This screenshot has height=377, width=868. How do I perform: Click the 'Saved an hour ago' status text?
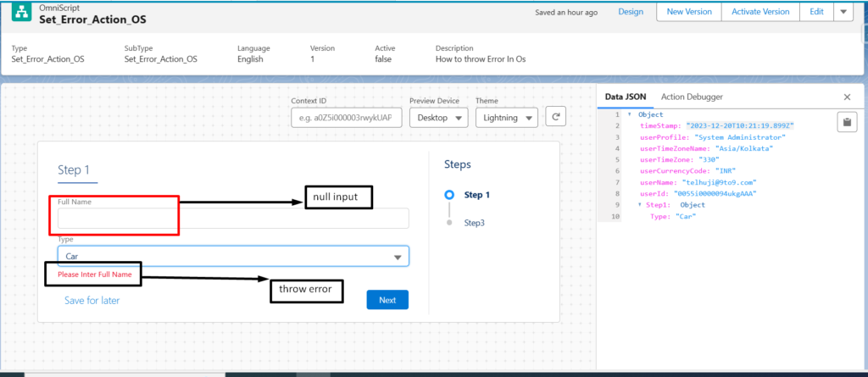pyautogui.click(x=566, y=12)
